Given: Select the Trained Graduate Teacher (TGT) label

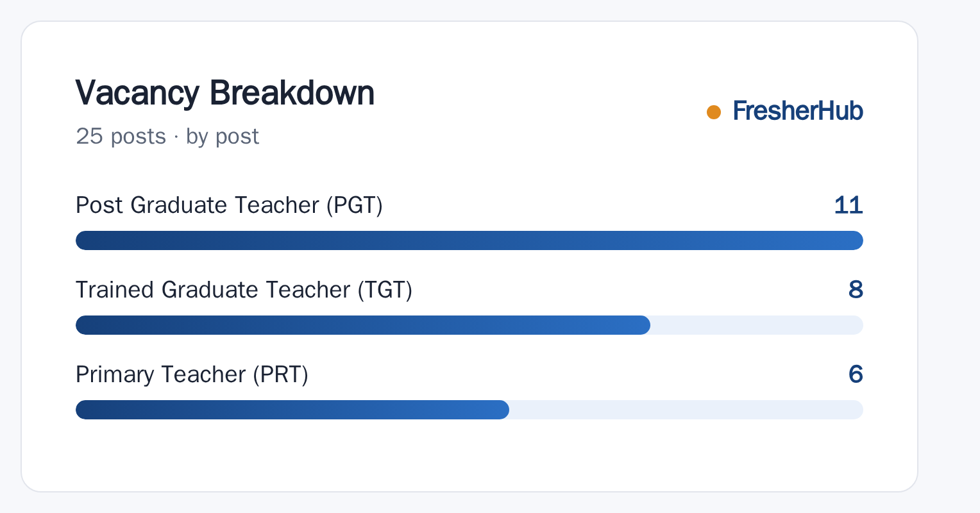Looking at the screenshot, I should [244, 290].
